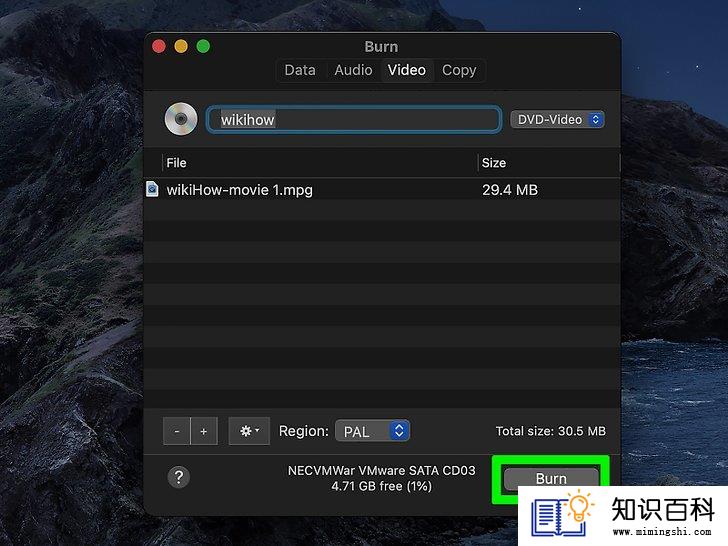Viewport: 728px width, 546px height.
Task: Open help with the question mark button
Action: 179,477
